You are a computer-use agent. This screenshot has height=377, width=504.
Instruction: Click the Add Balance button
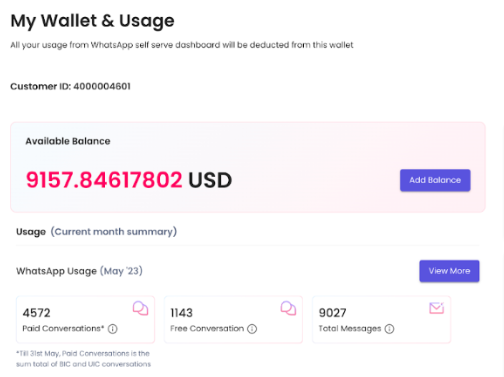click(435, 180)
